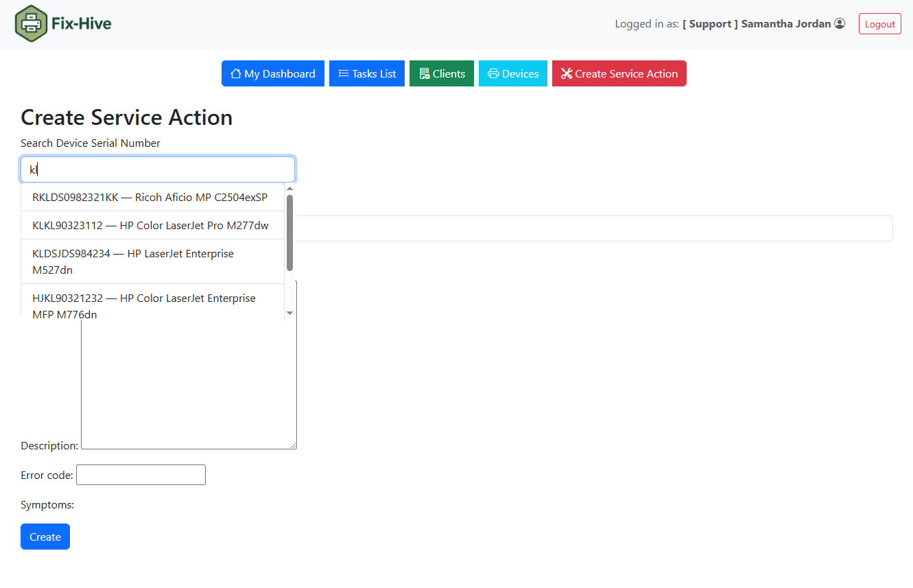This screenshot has height=588, width=913.
Task: Open the Tasks List page
Action: (367, 74)
